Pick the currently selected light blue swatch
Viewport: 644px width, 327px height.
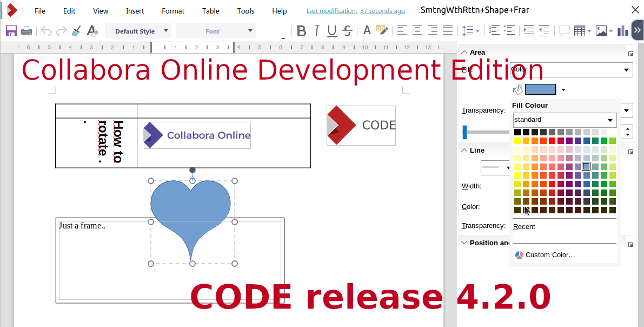pos(586,166)
